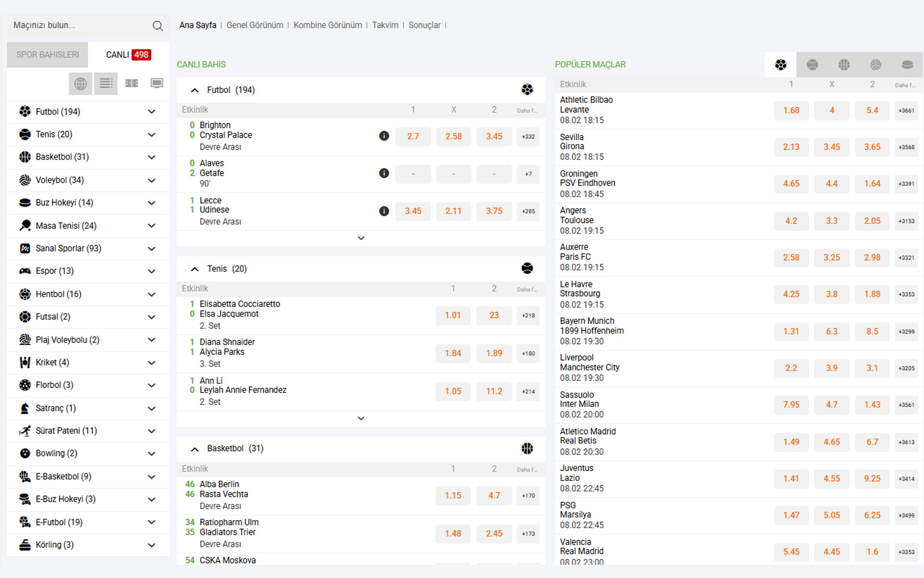Click the search magnifier icon
This screenshot has height=578, width=924.
158,26
